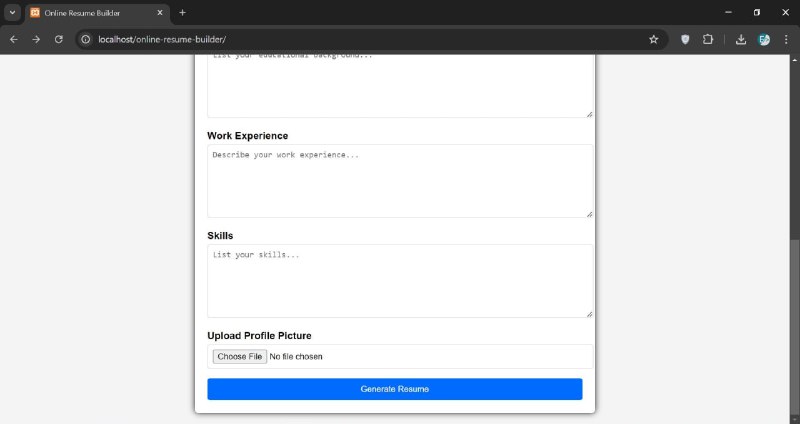Reload the resume builder page
Screen dimensions: 800x424
(59, 39)
